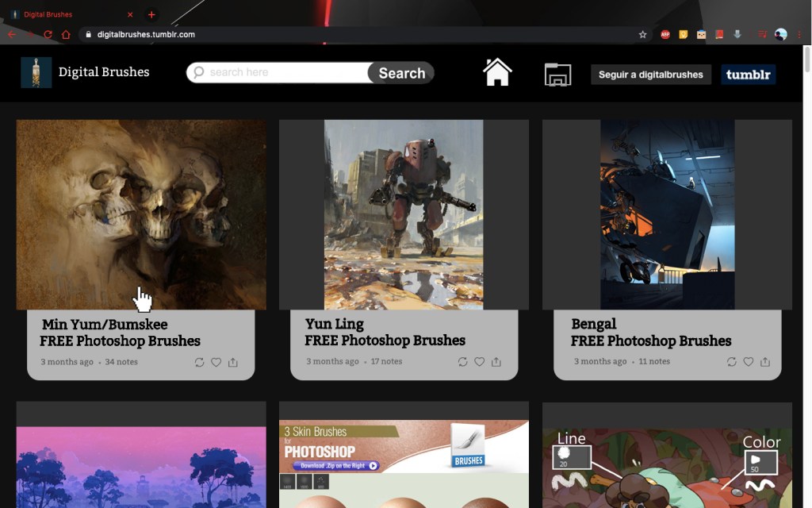Reblog the Bengal brushes post

pos(731,362)
